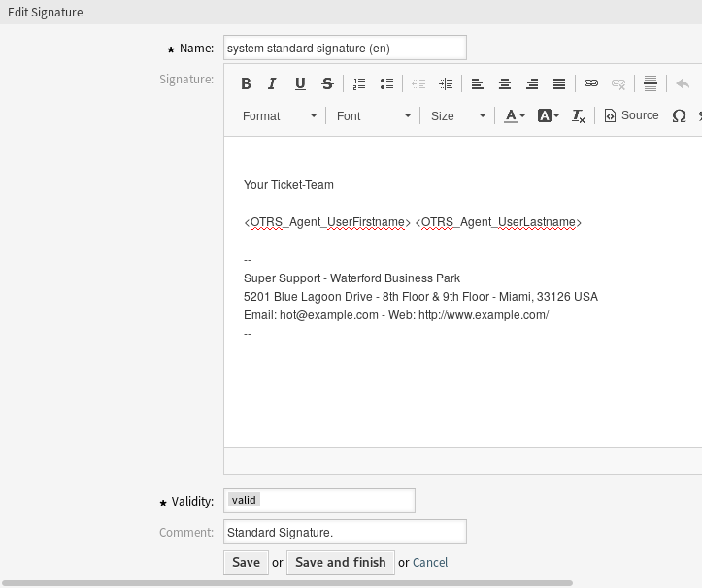Open the Format dropdown
This screenshot has width=702, height=588.
[280, 115]
